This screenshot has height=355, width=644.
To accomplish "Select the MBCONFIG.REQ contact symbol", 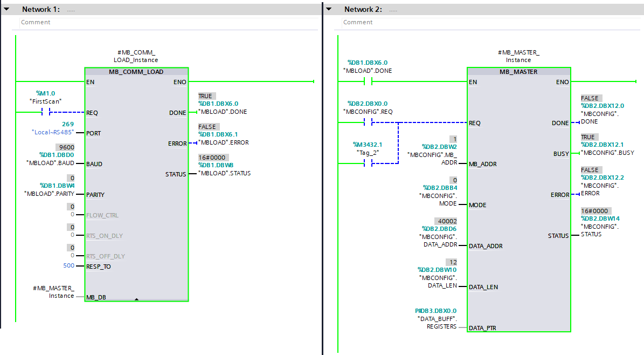I will click(368, 123).
